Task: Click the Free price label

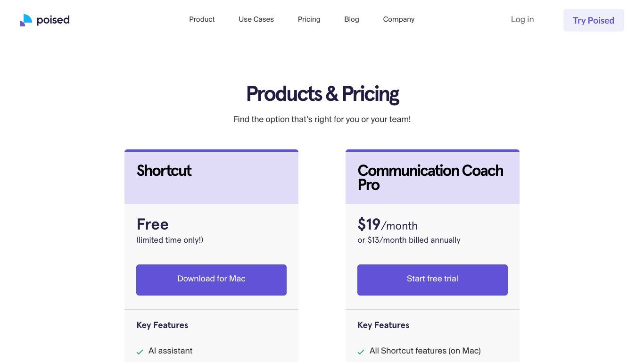Action: pyautogui.click(x=152, y=224)
